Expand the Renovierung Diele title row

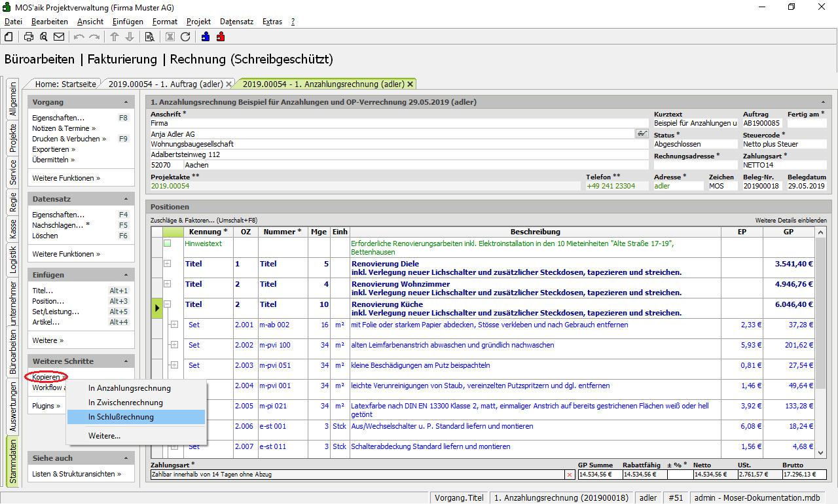click(168, 264)
